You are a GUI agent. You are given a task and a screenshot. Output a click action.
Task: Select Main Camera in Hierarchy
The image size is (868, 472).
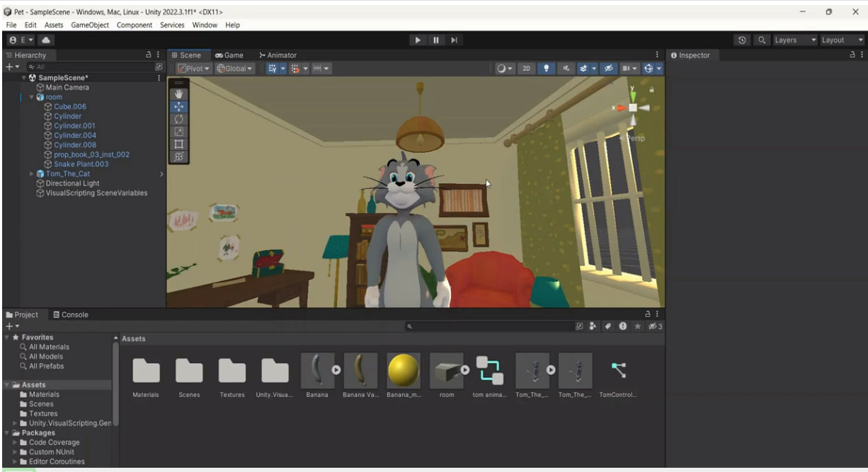[x=67, y=88]
